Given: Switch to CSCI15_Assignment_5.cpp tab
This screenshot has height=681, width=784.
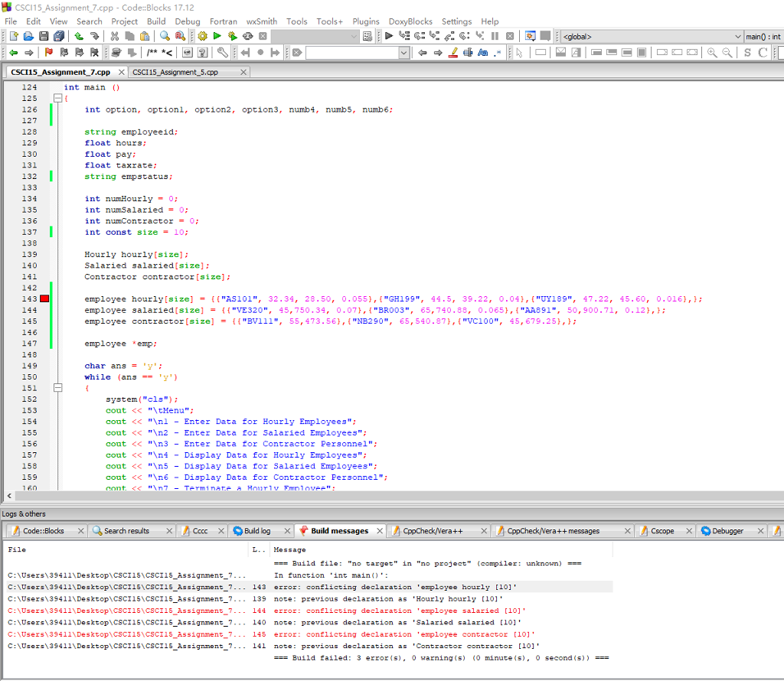Looking at the screenshot, I should pos(175,72).
